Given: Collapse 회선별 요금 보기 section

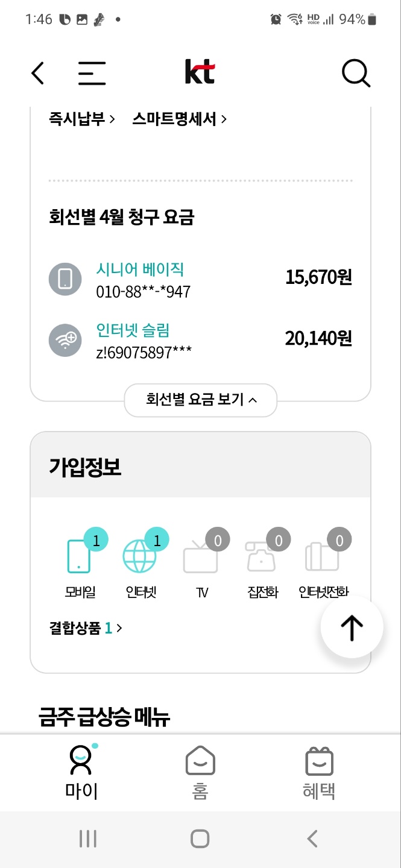Looking at the screenshot, I should tap(201, 400).
